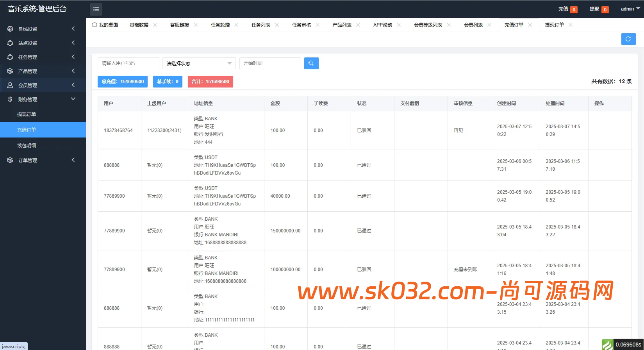Click the home icon on 我的桌面 tab
644x350 pixels.
[x=95, y=25]
